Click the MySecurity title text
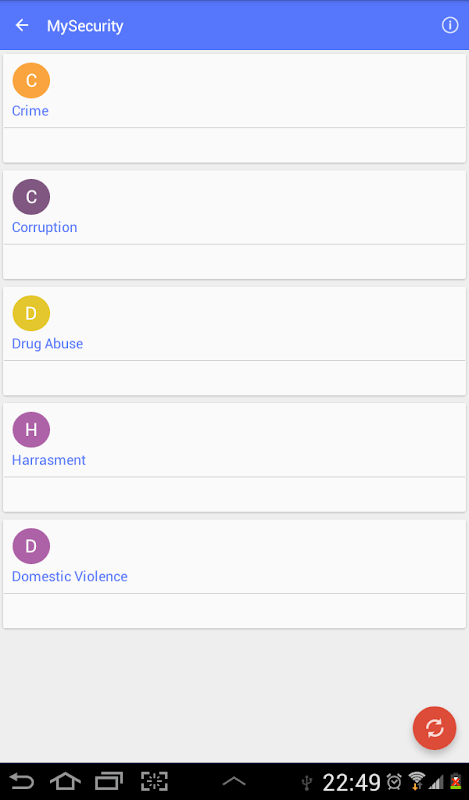This screenshot has width=469, height=800. pyautogui.click(x=85, y=26)
